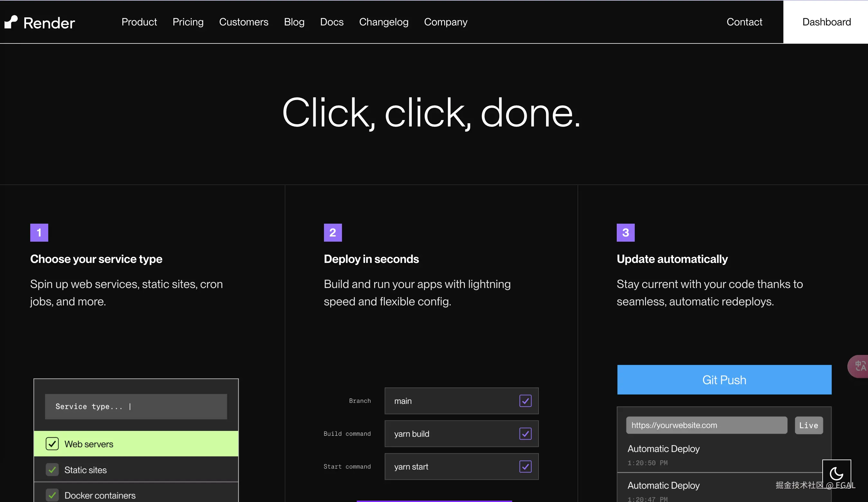
Task: Click the Render logo icon
Action: pyautogui.click(x=11, y=22)
